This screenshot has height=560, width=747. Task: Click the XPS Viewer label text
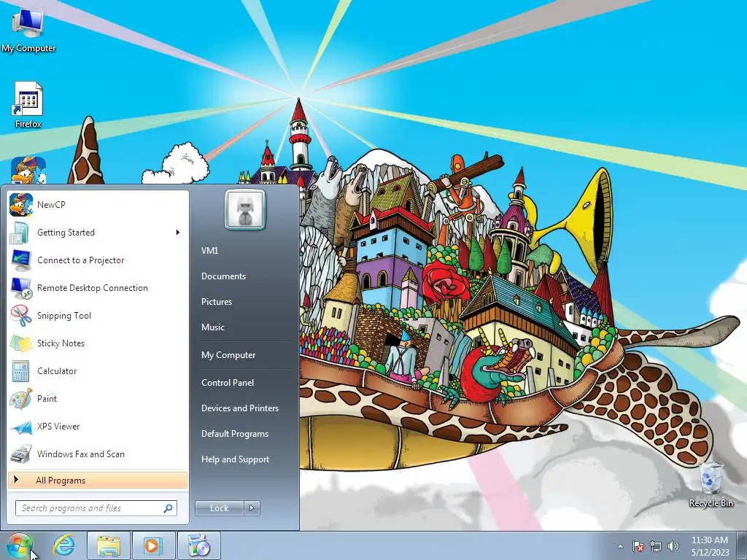click(x=58, y=427)
